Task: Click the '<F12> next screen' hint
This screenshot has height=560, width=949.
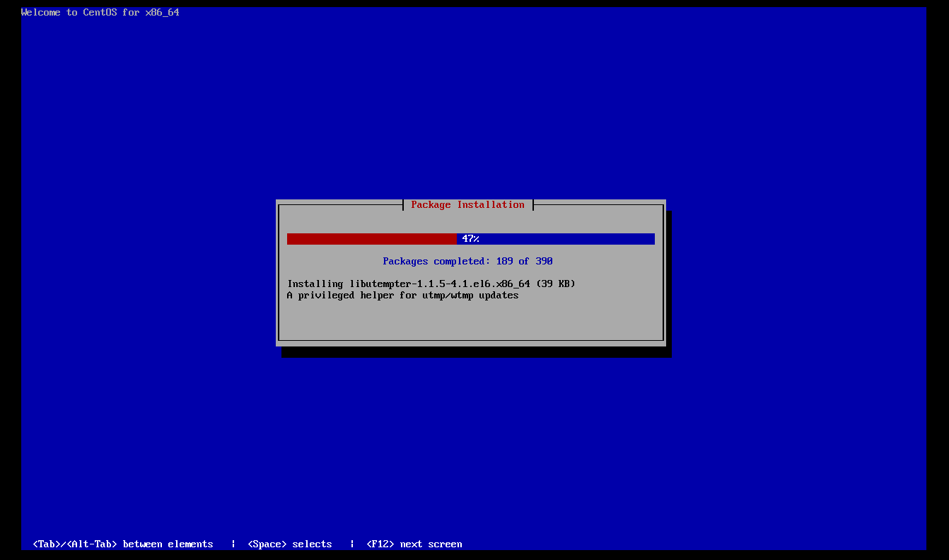Action: pyautogui.click(x=414, y=544)
